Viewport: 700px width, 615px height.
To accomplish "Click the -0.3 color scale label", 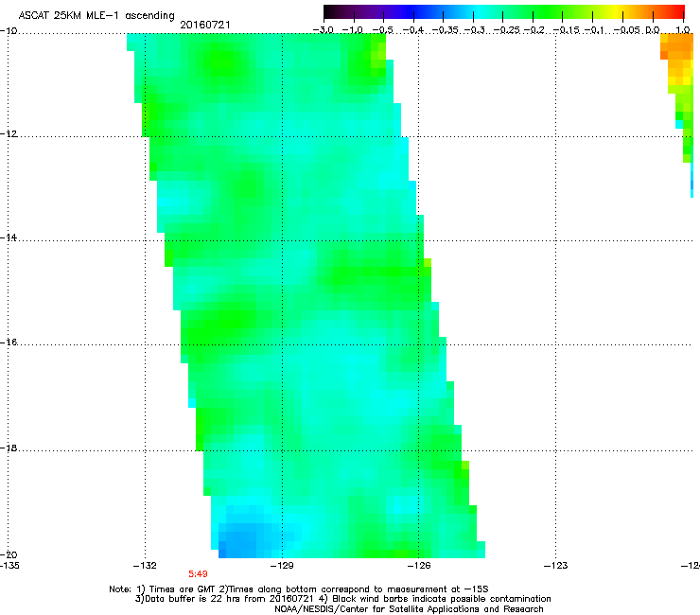I will (475, 30).
